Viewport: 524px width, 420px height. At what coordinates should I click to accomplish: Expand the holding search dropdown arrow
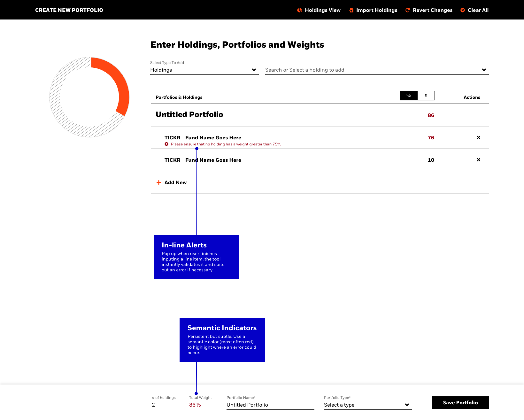(x=484, y=70)
